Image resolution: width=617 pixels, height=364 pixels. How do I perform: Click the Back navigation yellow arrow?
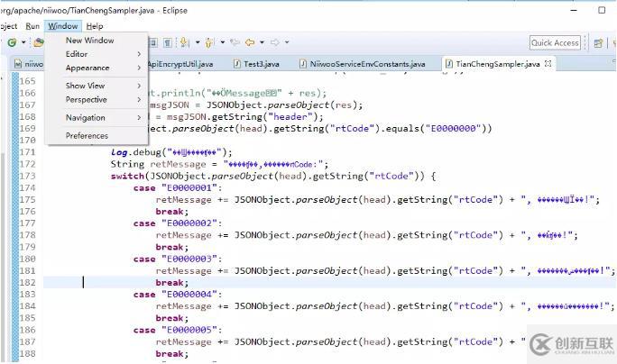[250, 42]
